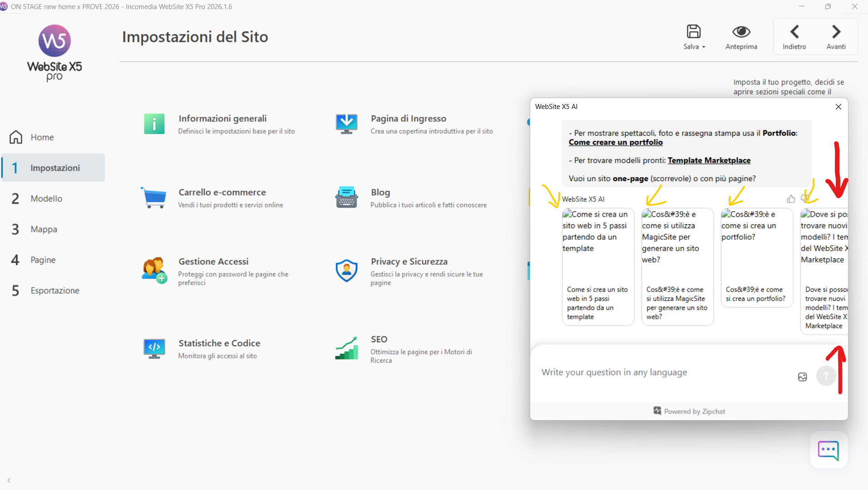868x490 pixels.
Task: Click the Anteprima eye preview button
Action: [x=741, y=37]
